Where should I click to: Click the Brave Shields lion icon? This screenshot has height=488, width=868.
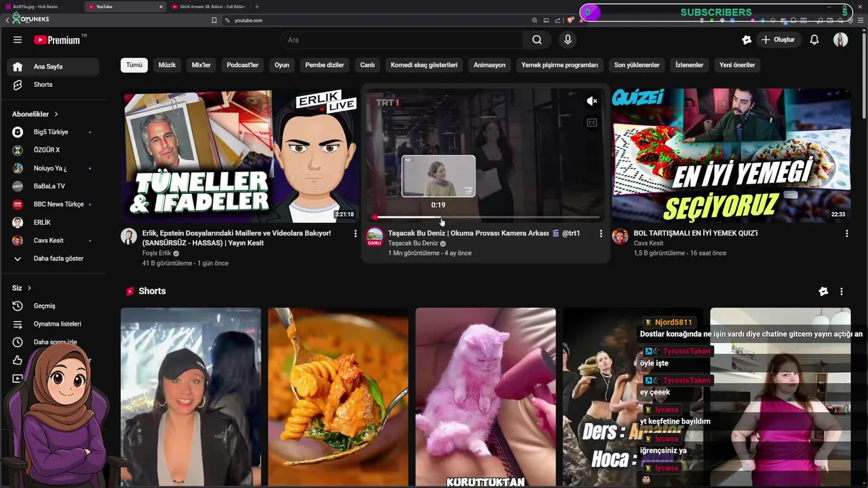coord(570,20)
